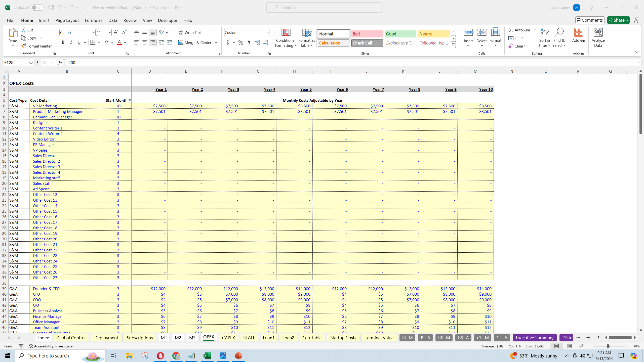The height and width of the screenshot is (362, 644).
Task: Toggle Align Right
Action: [x=152, y=42]
